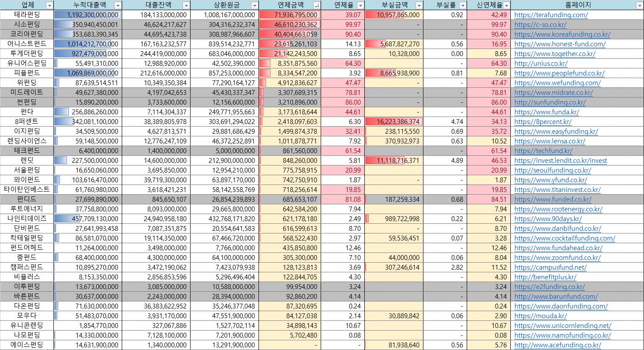
Task: Open the yfund.co.kr link
Action: [550, 180]
